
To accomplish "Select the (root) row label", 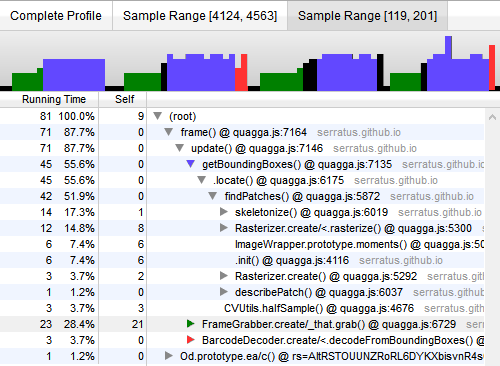I will 182,116.
